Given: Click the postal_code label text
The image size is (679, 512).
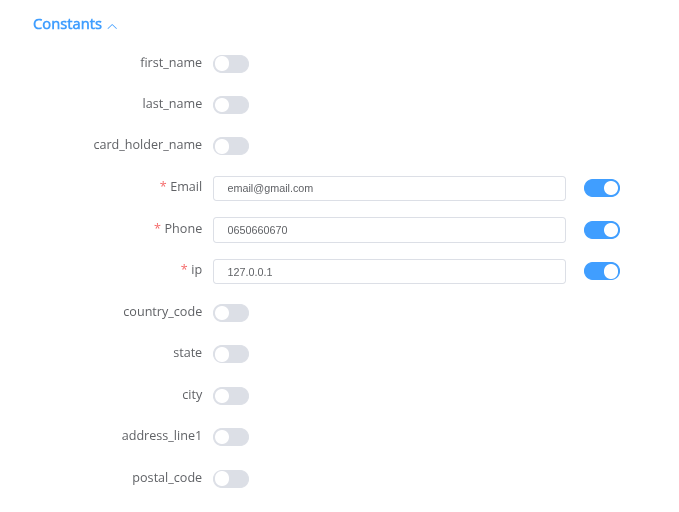Looking at the screenshot, I should [167, 478].
